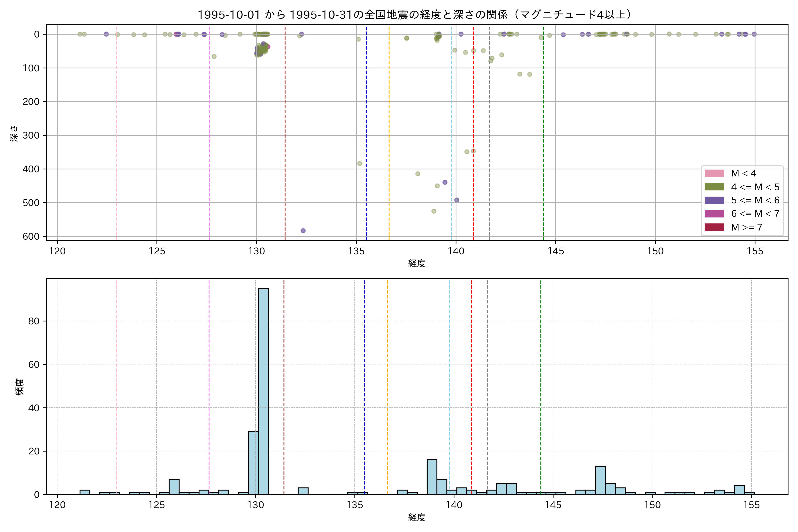
Task: Click the pink M < 4 legend swatch
Action: click(714, 173)
